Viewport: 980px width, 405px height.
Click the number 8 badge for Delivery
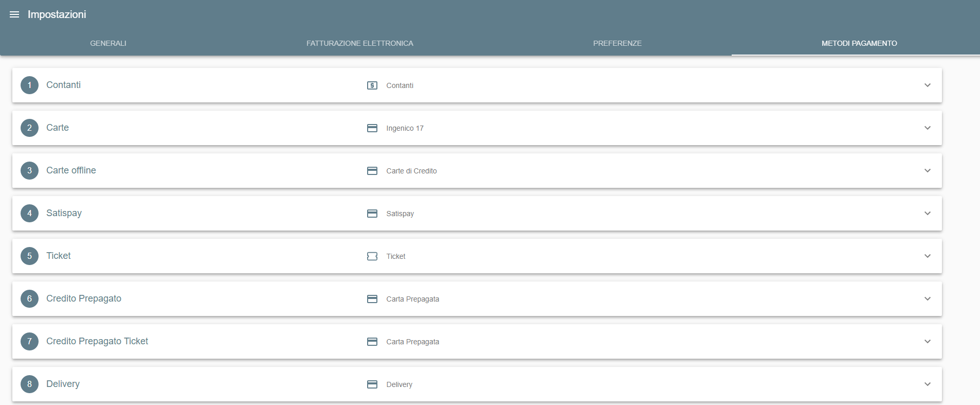coord(29,384)
